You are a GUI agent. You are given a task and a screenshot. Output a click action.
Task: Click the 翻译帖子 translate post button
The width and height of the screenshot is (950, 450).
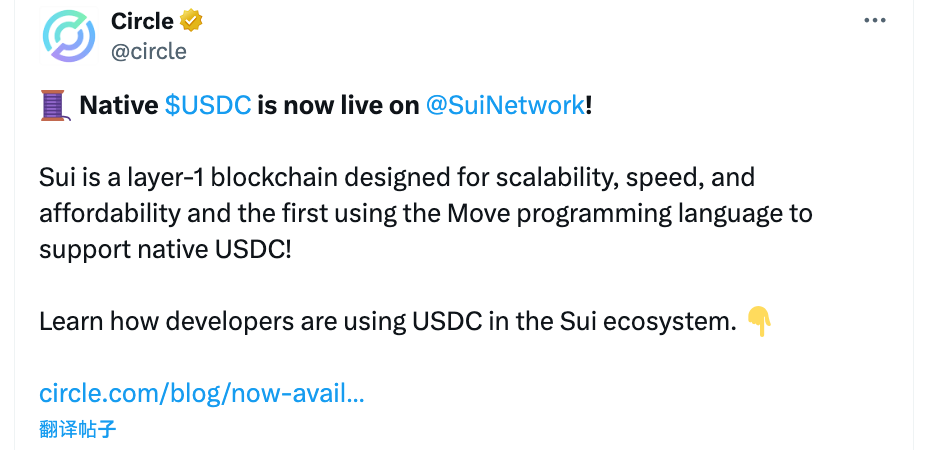click(x=78, y=430)
